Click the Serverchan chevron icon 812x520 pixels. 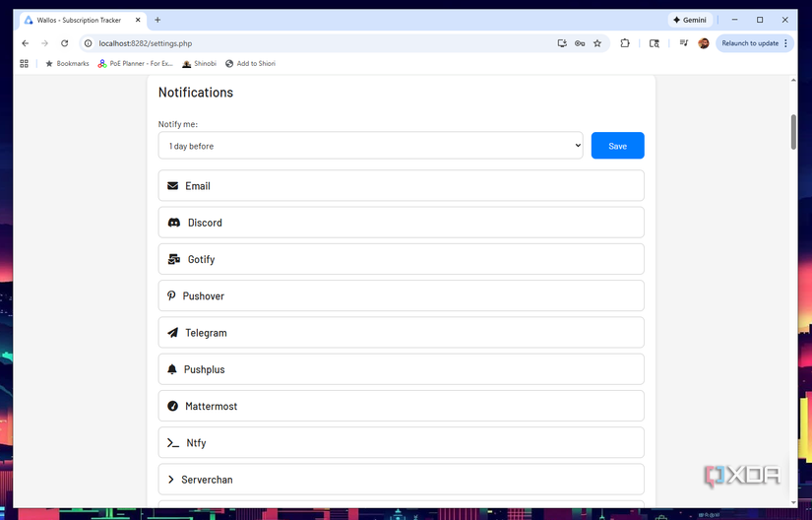[171, 479]
